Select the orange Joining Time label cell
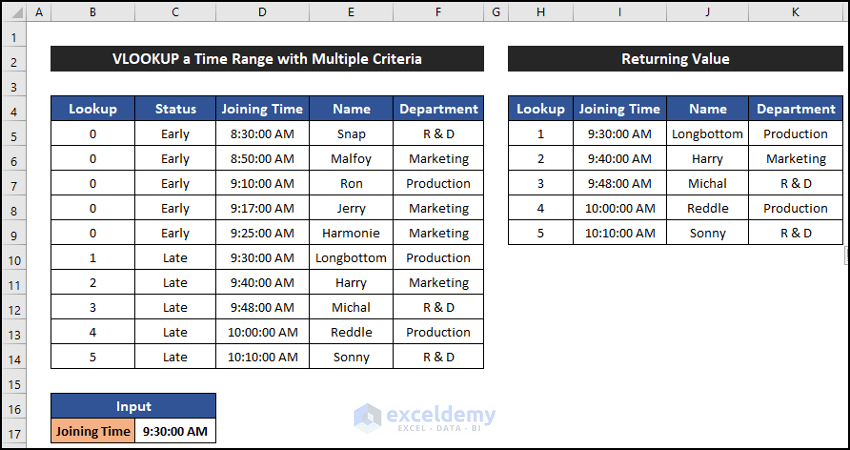 [92, 432]
